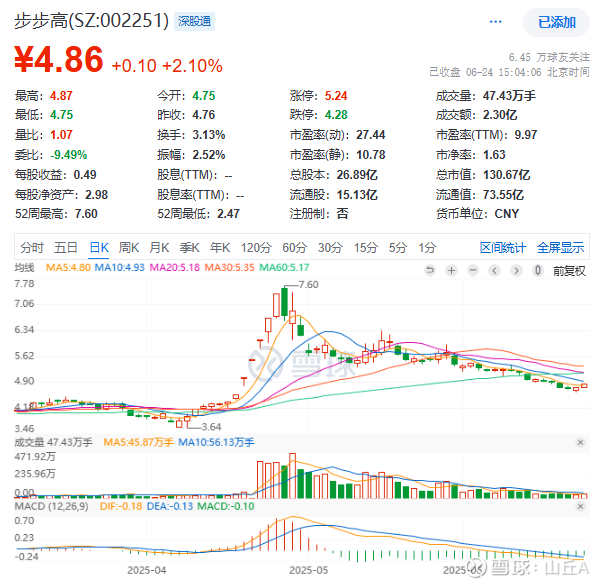Click the MA30:5.35 moving average label

230,267
